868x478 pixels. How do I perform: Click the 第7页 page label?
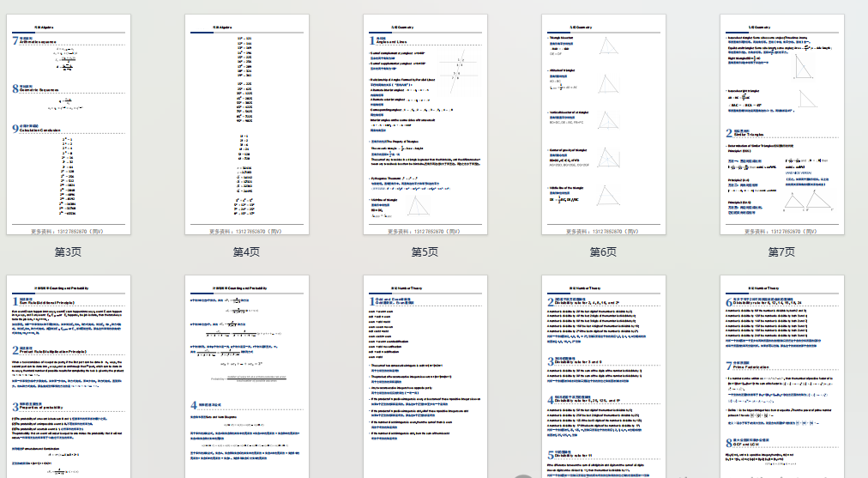(781, 252)
